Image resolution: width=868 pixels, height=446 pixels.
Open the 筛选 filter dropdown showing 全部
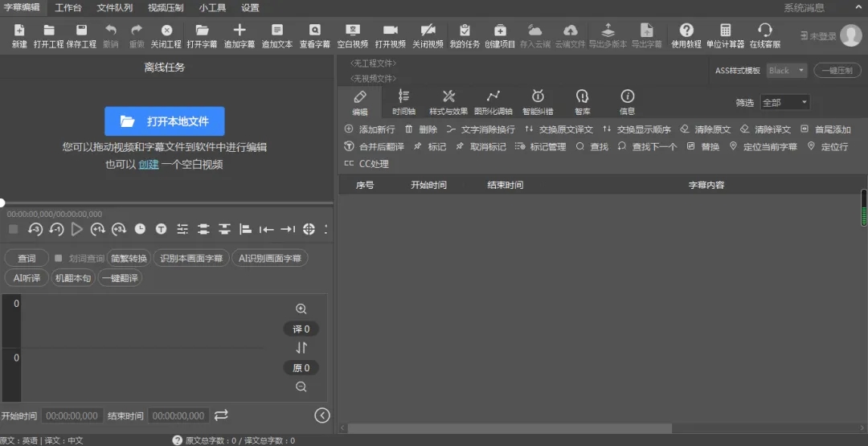784,103
